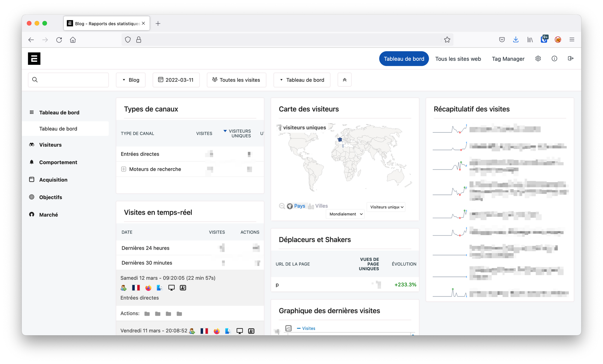The width and height of the screenshot is (603, 364).
Task: Open a new browser tab
Action: [x=158, y=24]
